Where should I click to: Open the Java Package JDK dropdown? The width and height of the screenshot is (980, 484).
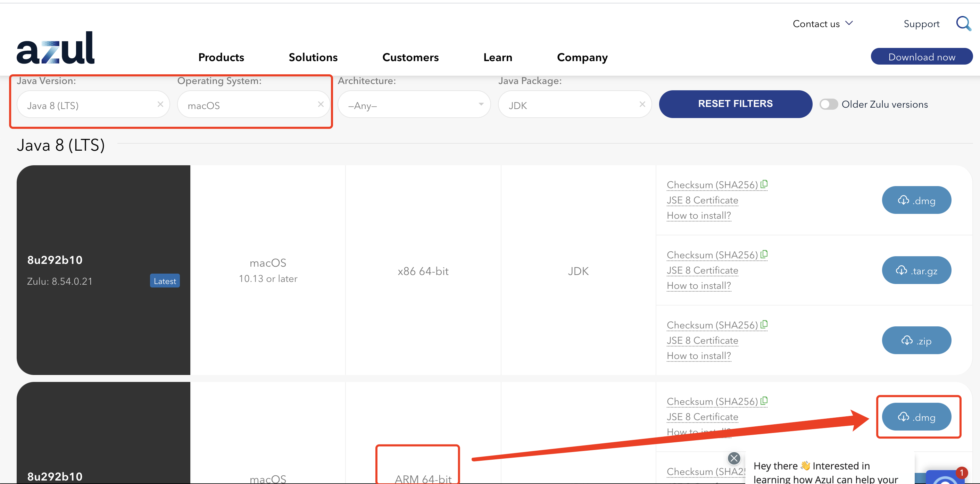click(574, 104)
